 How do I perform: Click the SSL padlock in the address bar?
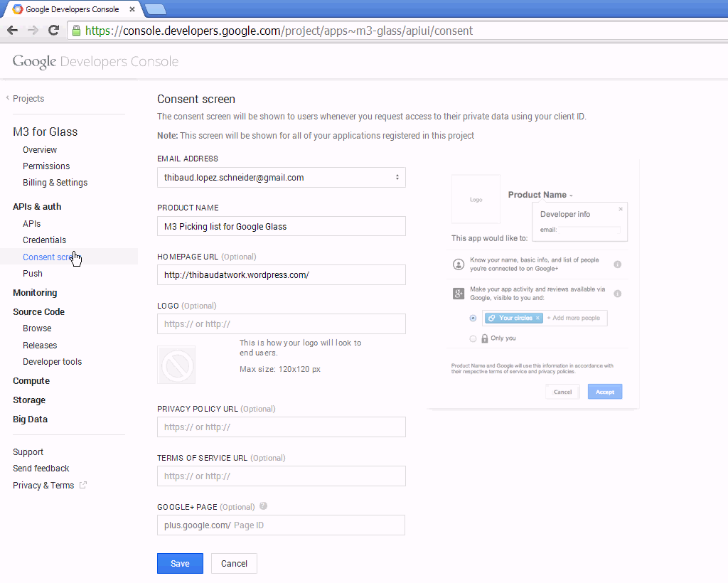[x=76, y=31]
